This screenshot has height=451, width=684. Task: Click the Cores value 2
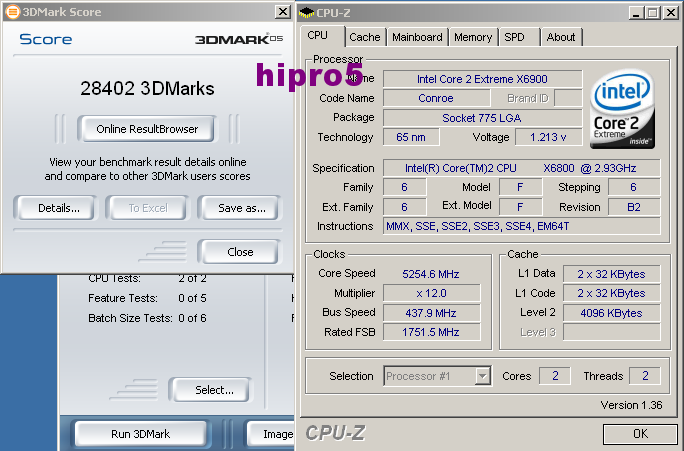click(x=555, y=376)
